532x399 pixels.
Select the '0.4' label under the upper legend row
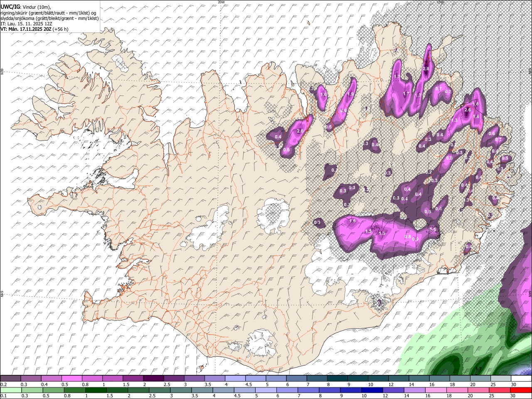pos(44,384)
